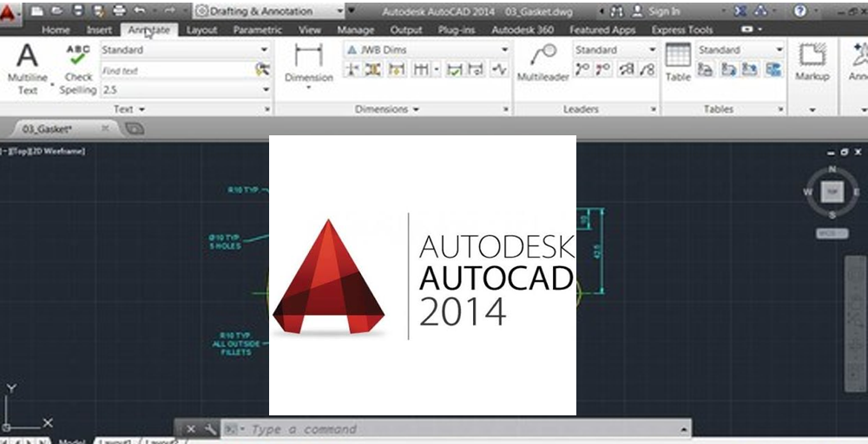
Task: Open the Express Tools ribbon tab
Action: [682, 29]
